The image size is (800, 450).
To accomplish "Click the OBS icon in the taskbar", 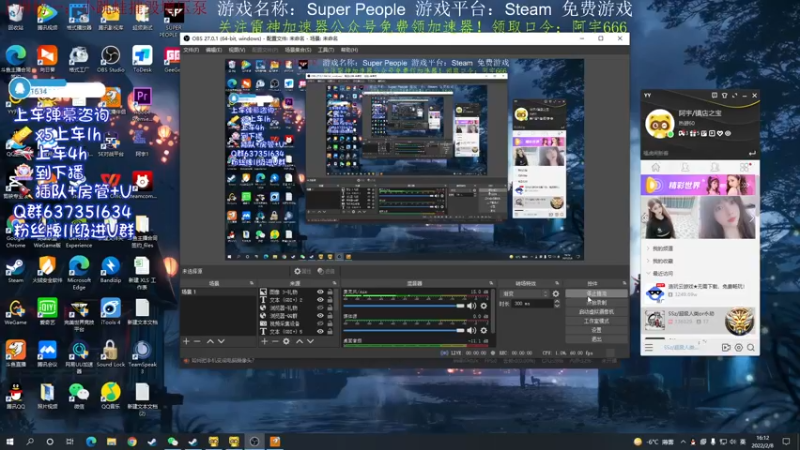I will [x=254, y=441].
